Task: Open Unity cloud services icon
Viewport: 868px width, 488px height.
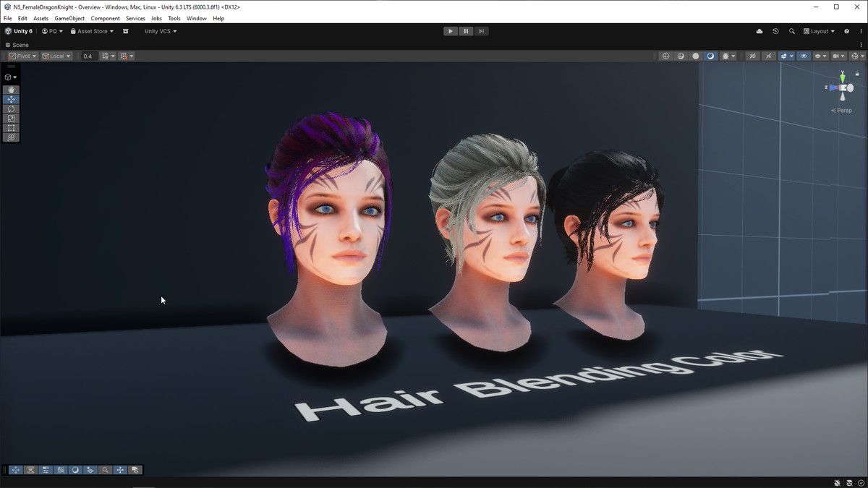Action: (x=759, y=32)
